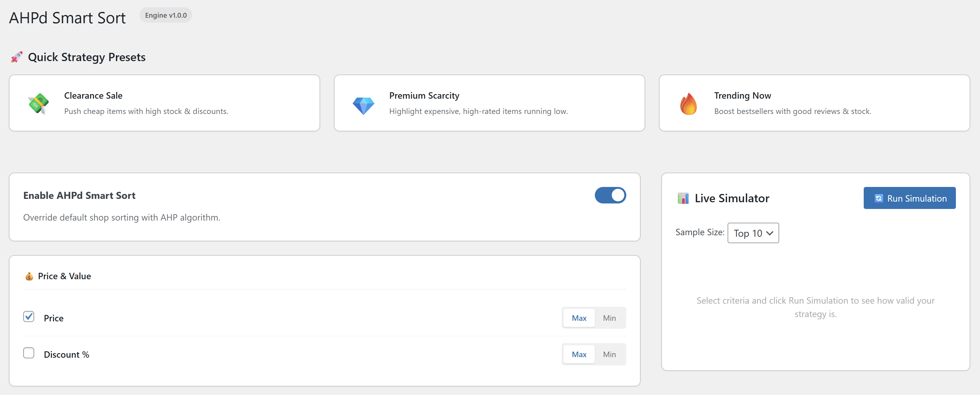Screen dimensions: 980x395
Task: Click the refresh icon in Run Simulation button
Action: 878,198
